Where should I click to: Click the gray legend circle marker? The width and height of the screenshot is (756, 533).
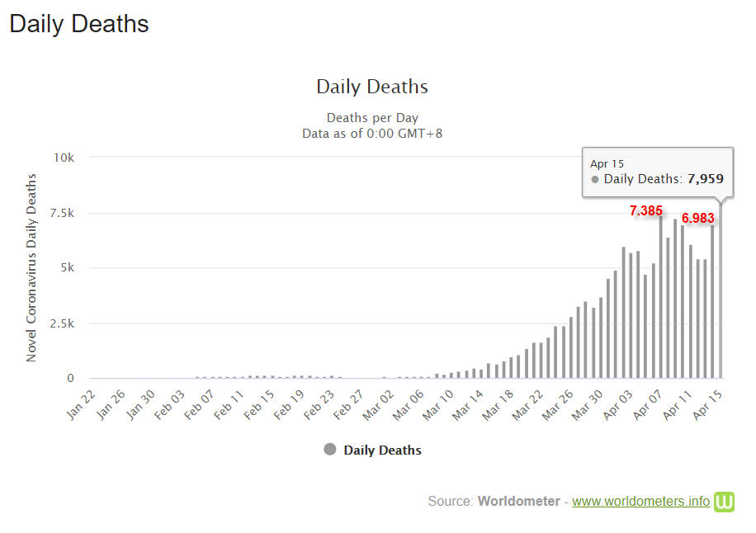[330, 450]
